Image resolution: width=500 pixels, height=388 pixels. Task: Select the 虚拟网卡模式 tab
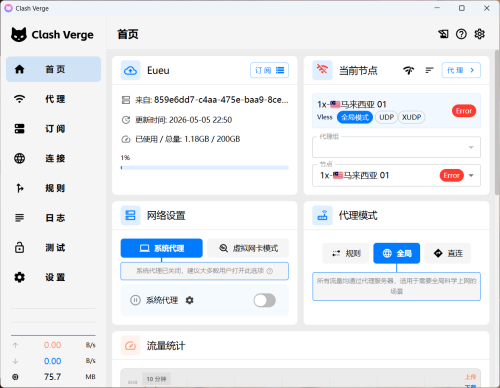[x=248, y=248]
